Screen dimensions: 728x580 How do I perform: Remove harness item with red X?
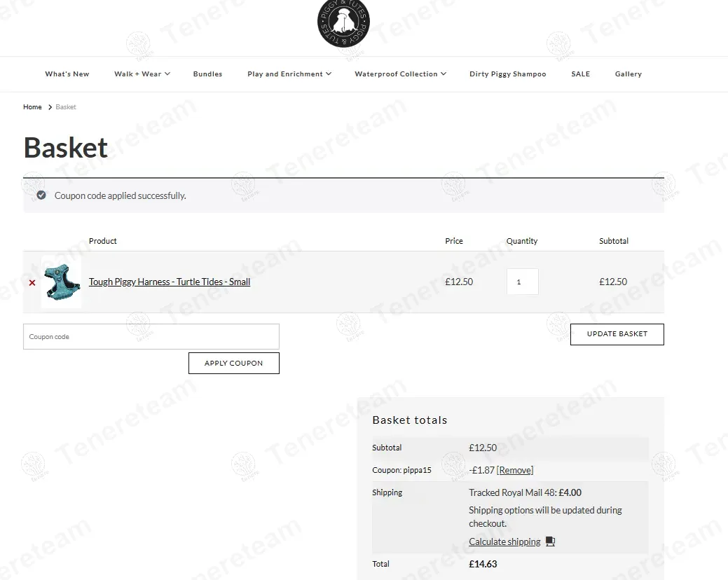click(x=32, y=282)
